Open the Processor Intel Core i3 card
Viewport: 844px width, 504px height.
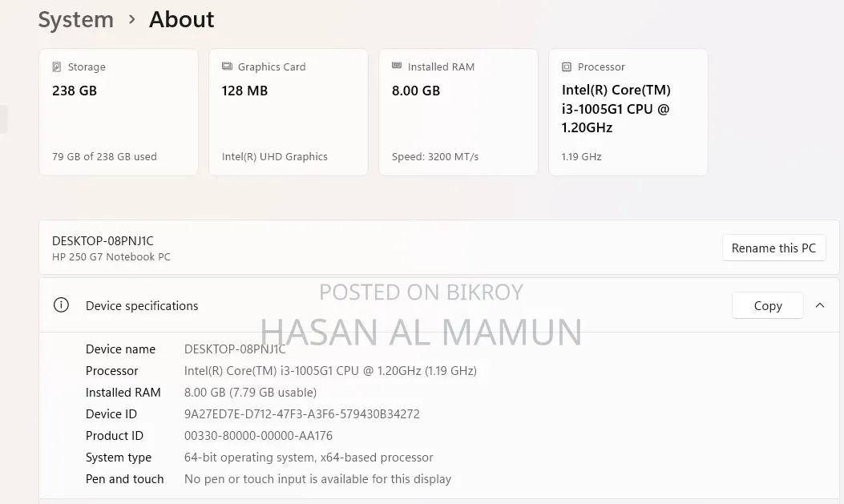tap(628, 112)
